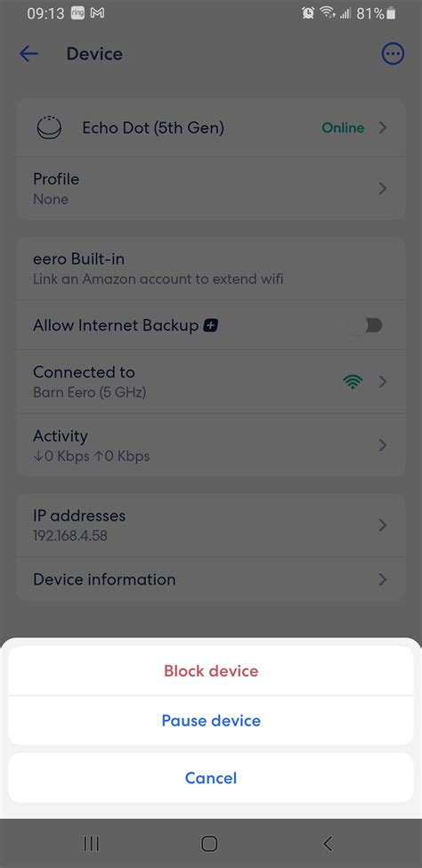Select Block device option

pyautogui.click(x=211, y=671)
